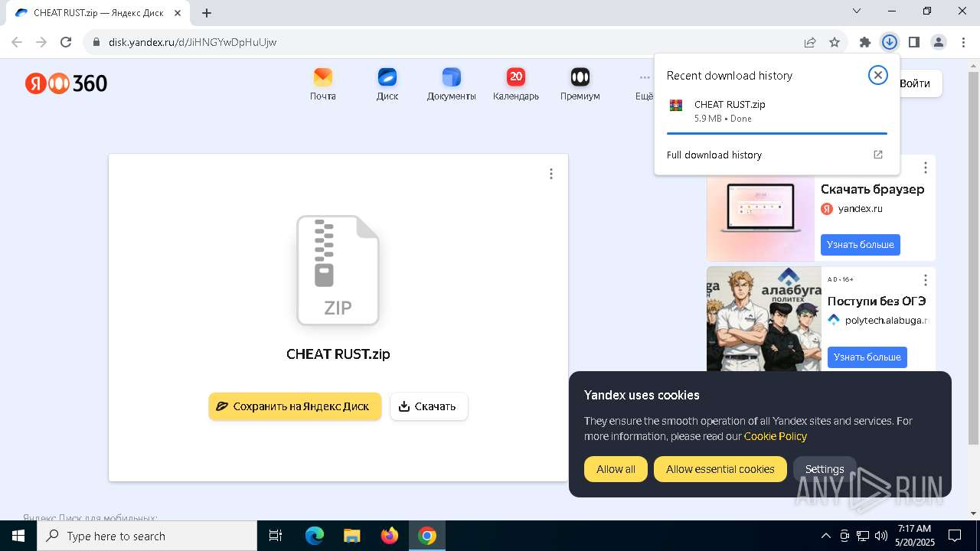Click Allow all cookies button
980x551 pixels.
[x=616, y=469]
